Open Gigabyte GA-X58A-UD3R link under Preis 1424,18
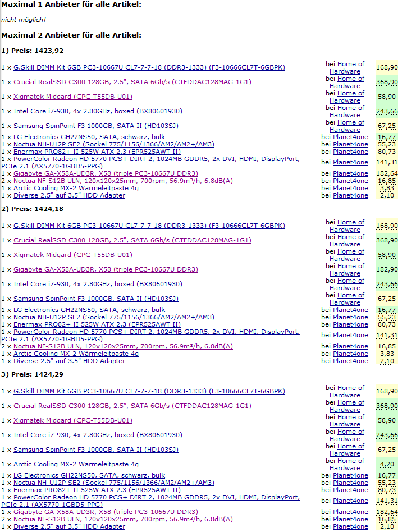 point(106,269)
